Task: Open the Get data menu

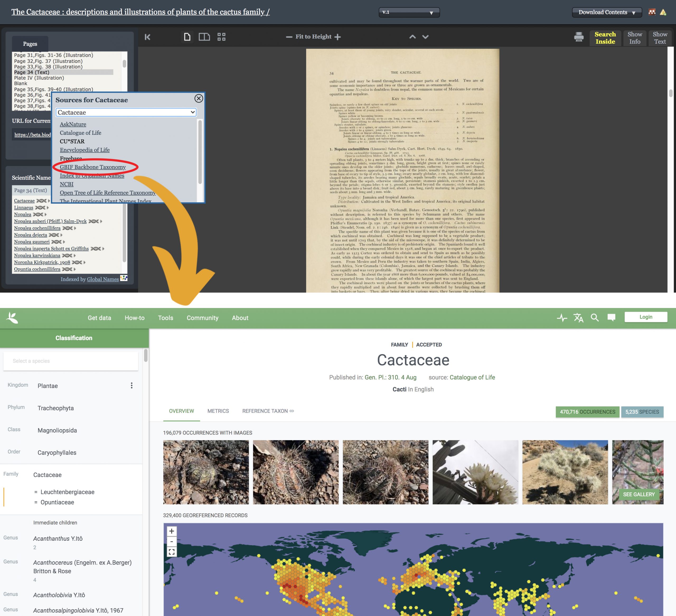Action: pos(99,318)
